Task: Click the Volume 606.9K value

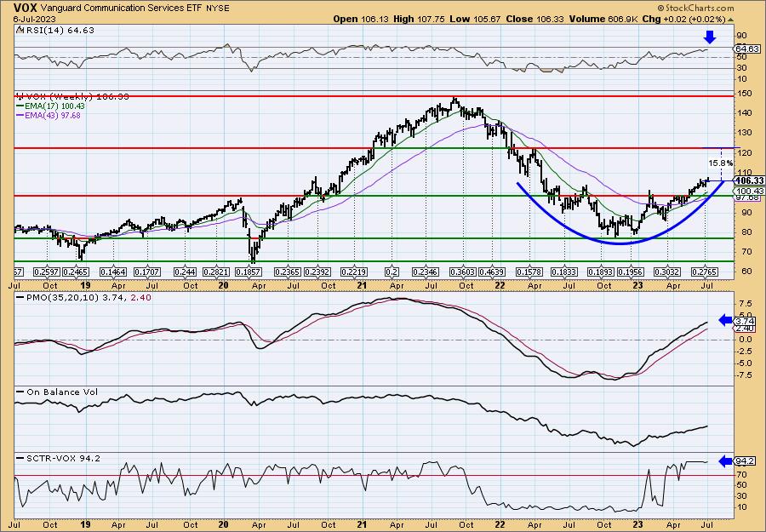Action: [x=603, y=19]
